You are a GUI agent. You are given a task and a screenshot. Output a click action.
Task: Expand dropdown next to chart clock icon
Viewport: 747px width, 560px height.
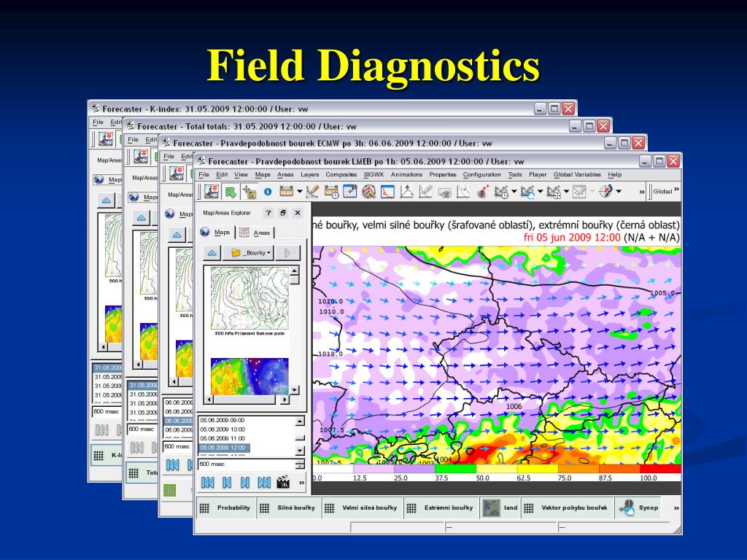pyautogui.click(x=514, y=192)
